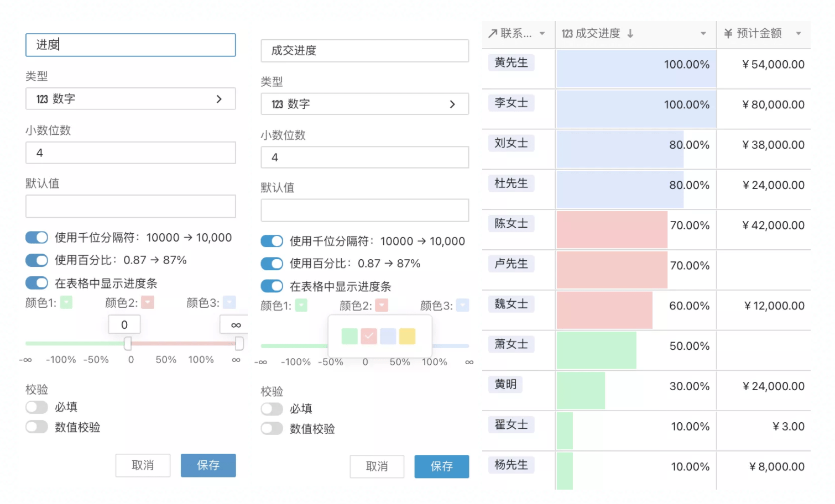Turn off percentage toggle in the 成交进度 panel
Image resolution: width=835 pixels, height=504 pixels.
[x=272, y=264]
